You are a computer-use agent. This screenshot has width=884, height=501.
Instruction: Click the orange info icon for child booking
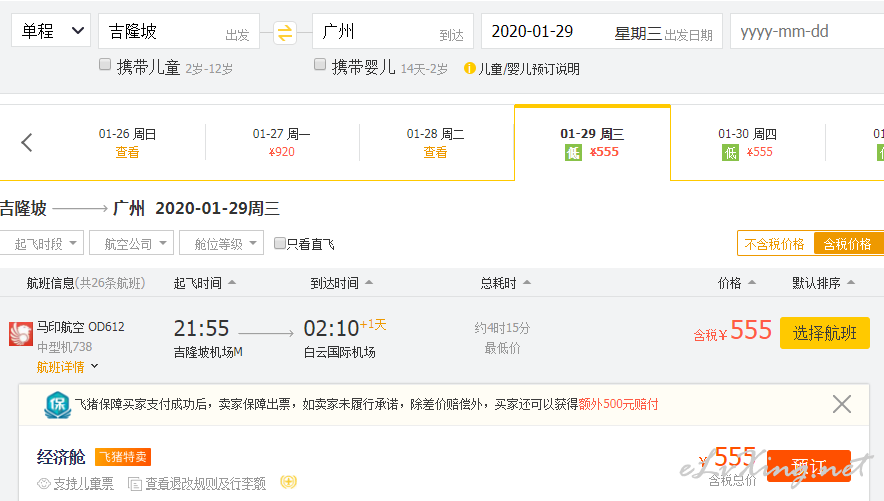click(470, 69)
